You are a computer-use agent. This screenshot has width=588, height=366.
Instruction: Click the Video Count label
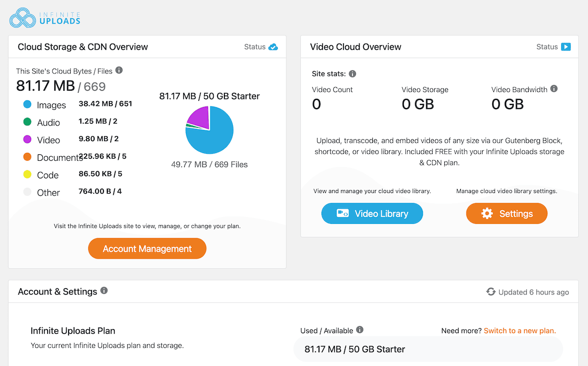332,90
